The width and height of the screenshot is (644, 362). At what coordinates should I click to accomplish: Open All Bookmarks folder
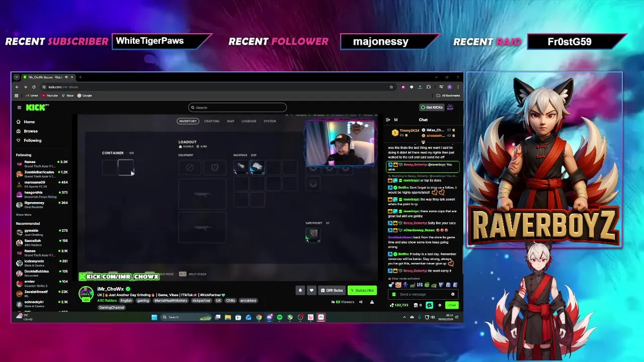(x=448, y=96)
